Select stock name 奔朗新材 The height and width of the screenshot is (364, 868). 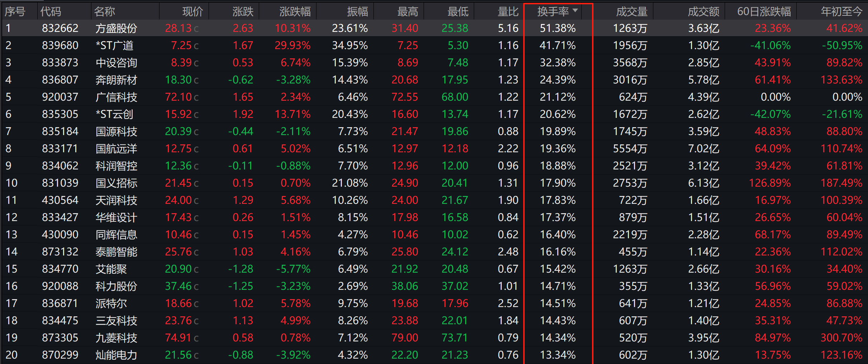tap(116, 80)
